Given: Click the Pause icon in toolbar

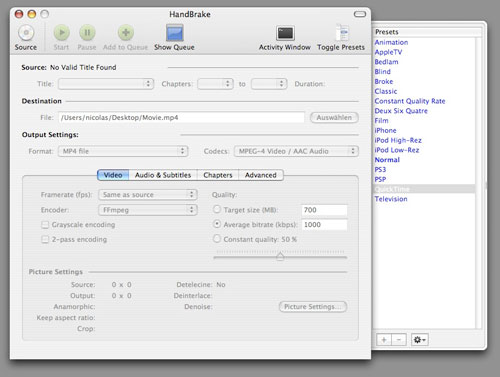Looking at the screenshot, I should click(x=87, y=33).
